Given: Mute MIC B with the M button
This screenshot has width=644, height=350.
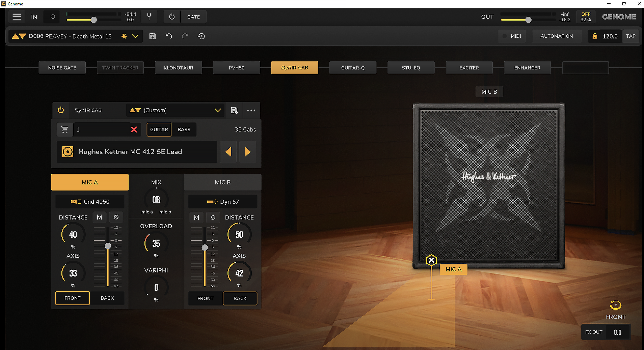Looking at the screenshot, I should coord(196,217).
